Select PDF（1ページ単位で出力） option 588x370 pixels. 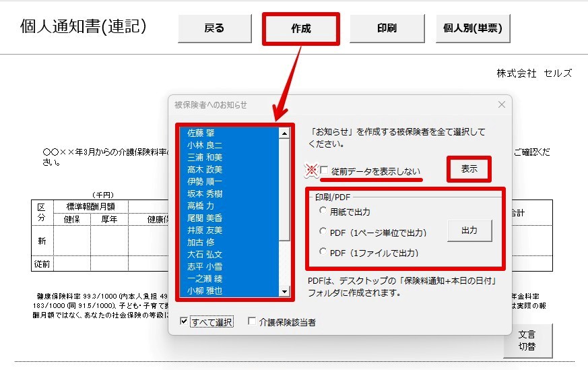pyautogui.click(x=323, y=231)
